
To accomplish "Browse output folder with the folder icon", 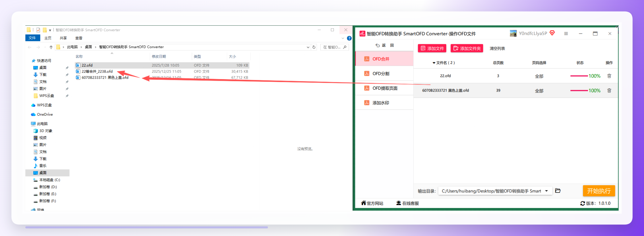I will pyautogui.click(x=558, y=191).
